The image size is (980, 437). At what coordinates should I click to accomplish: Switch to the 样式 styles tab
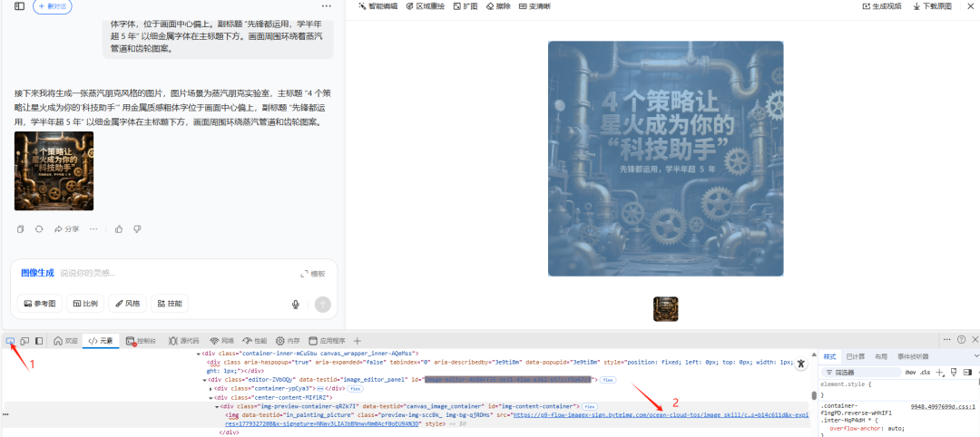829,356
